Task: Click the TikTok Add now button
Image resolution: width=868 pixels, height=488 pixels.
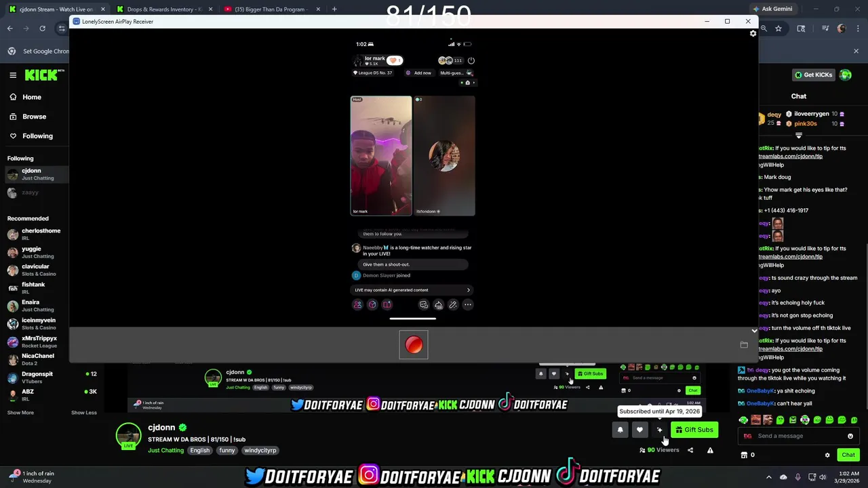Action: (x=418, y=73)
